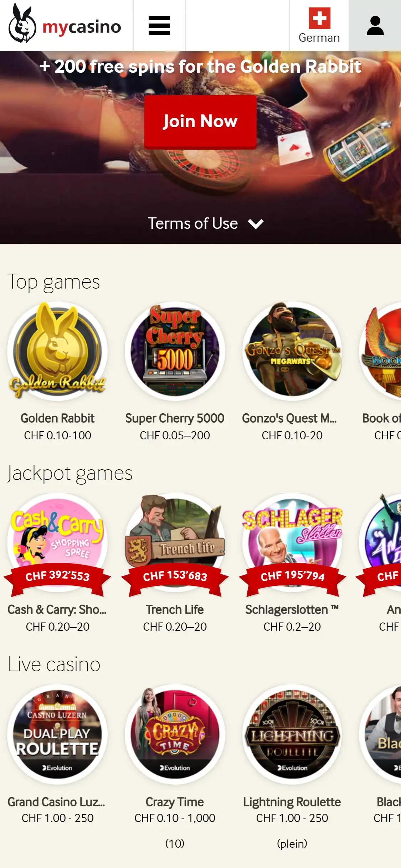Open Grand Casino Luzern Dual Play Roulette
Viewport: 401px width, 868px height.
57,734
